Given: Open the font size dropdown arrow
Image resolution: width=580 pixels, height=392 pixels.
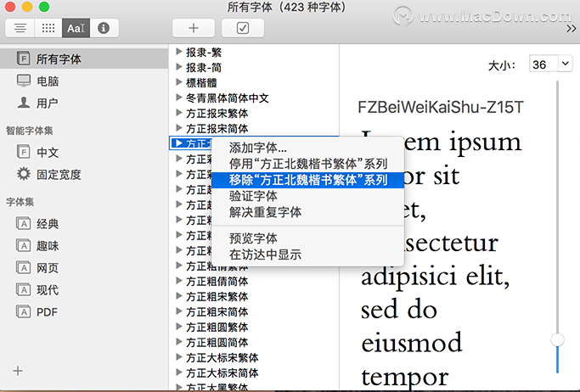Looking at the screenshot, I should [x=565, y=64].
